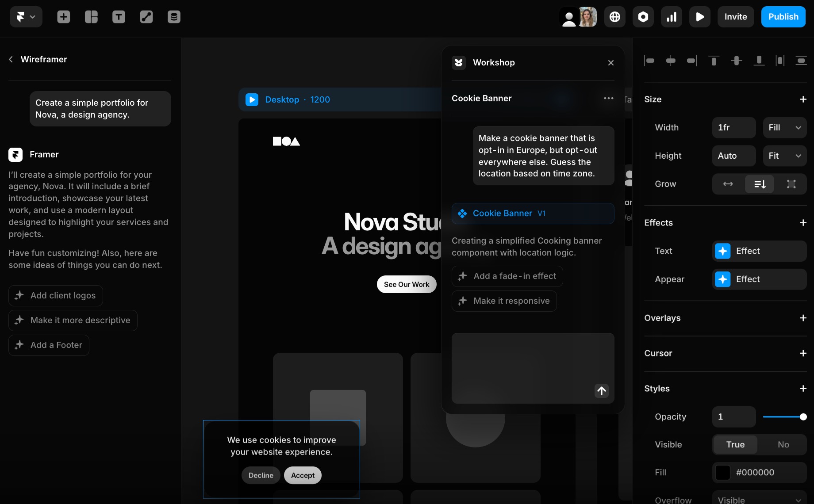Open the Fill black color swatch
The image size is (814, 504).
coord(723,473)
